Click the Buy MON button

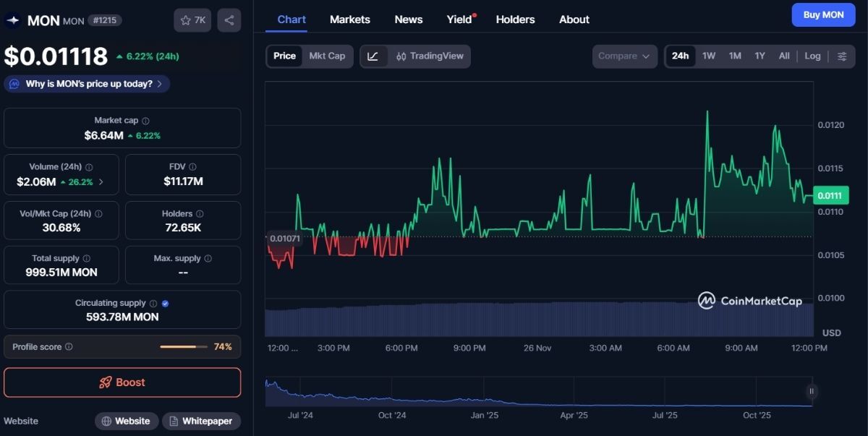(x=823, y=15)
